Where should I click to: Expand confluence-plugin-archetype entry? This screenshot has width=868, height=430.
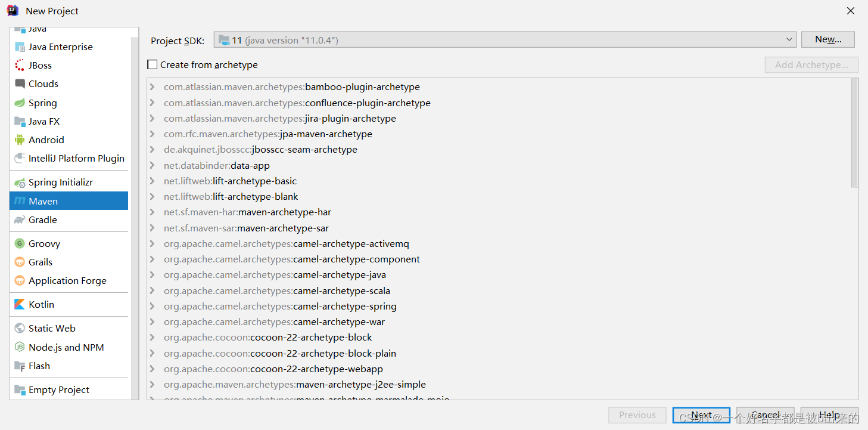coord(153,103)
